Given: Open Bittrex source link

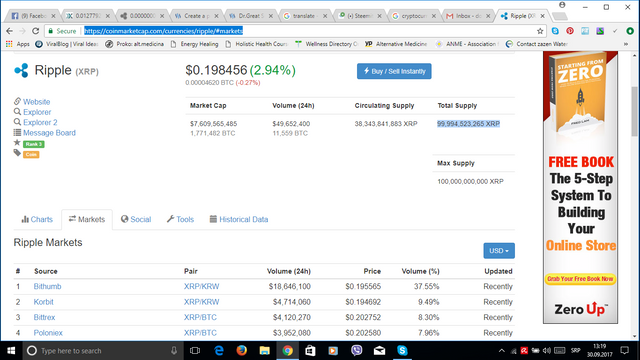Looking at the screenshot, I should coord(44,318).
